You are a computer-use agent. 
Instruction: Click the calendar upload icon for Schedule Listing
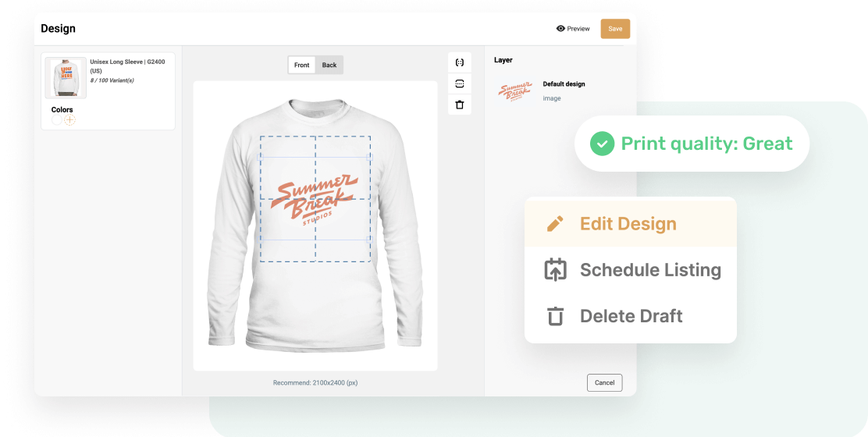click(x=555, y=269)
